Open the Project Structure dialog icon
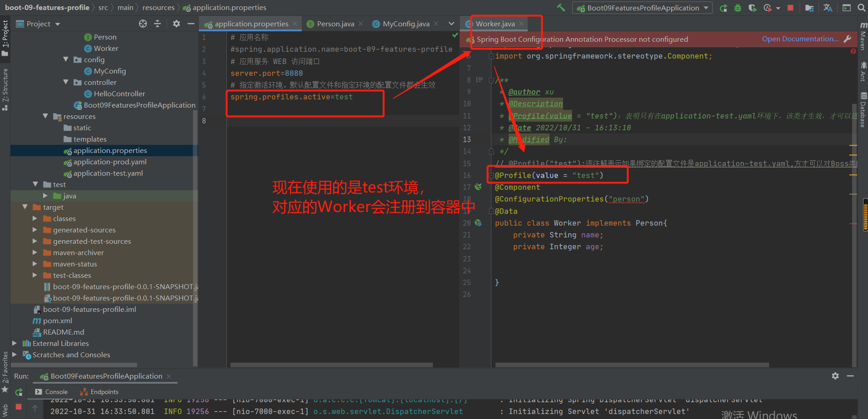868x419 pixels. (x=809, y=8)
